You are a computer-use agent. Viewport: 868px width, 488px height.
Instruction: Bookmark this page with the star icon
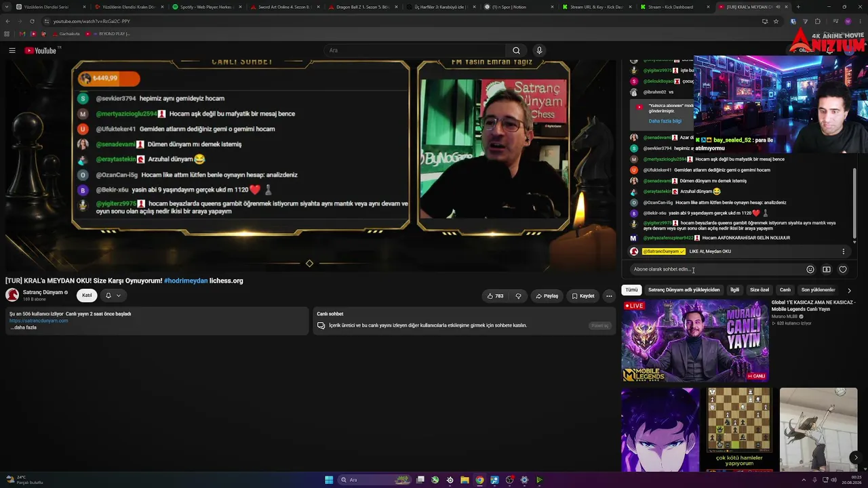(777, 21)
